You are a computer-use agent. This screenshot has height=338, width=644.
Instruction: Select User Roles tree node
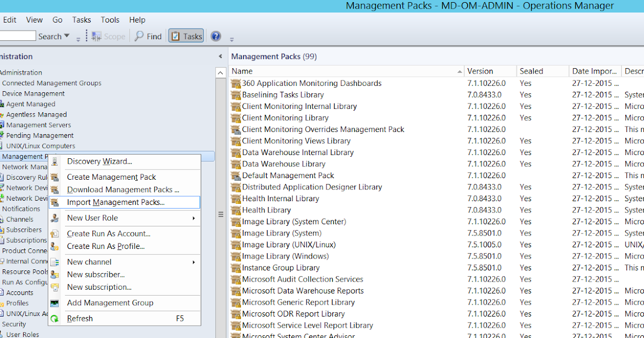coord(23,334)
